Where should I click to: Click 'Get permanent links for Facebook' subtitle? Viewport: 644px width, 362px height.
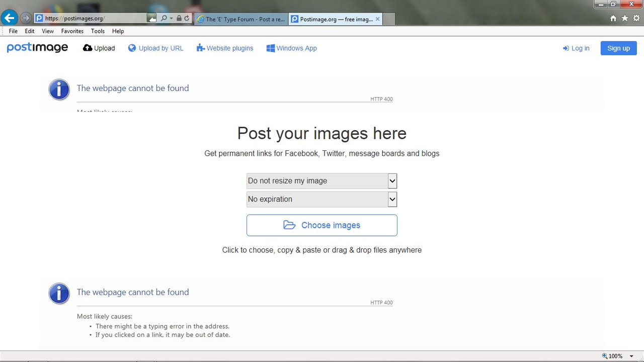click(x=322, y=153)
